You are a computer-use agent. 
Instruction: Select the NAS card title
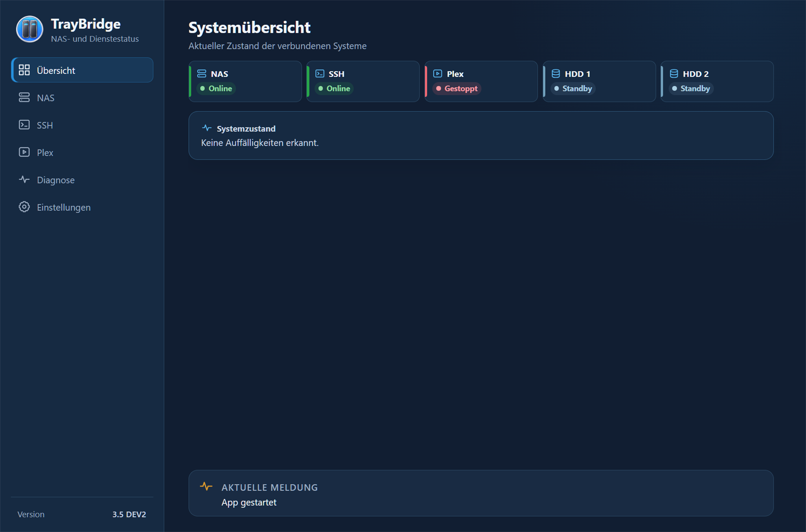219,74
